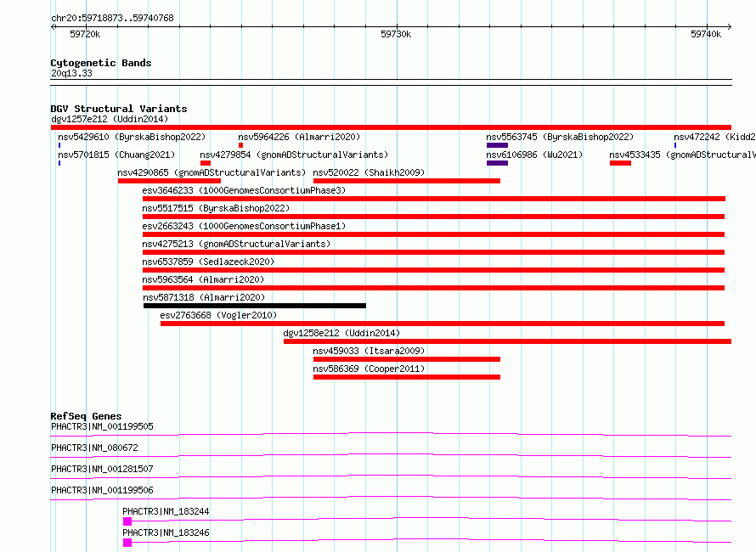Screen dimensions: 756x552
Task: Open nsv4290865 (gnomADStructuralVariants) variant
Action: click(212, 172)
